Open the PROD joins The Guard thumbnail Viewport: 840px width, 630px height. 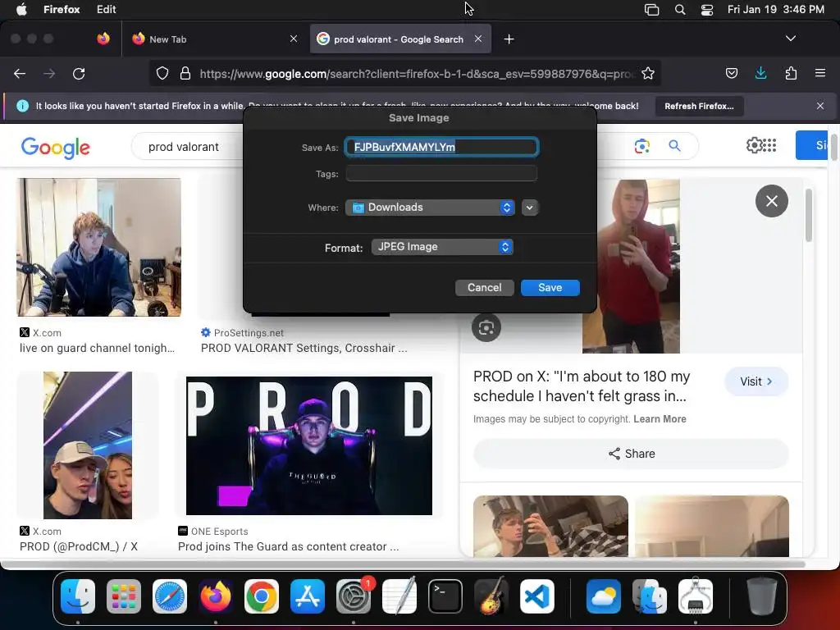coord(309,445)
